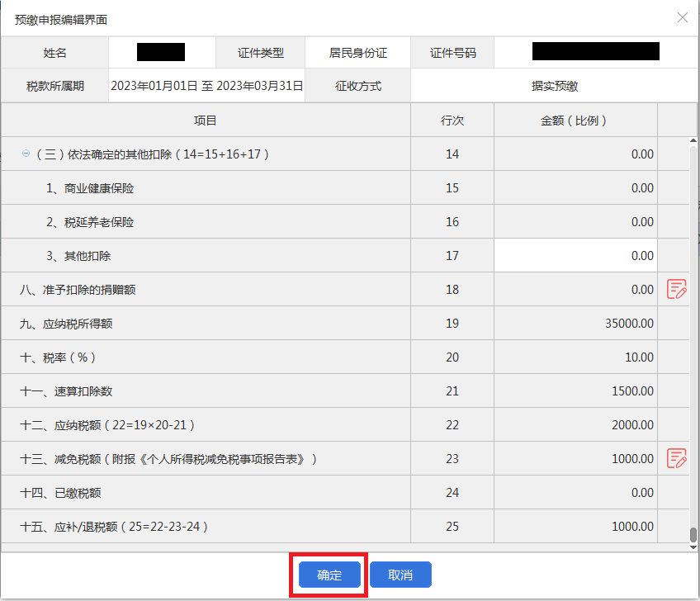Click the 应纳税额 value 2000.00
This screenshot has height=601, width=700.
coord(632,425)
